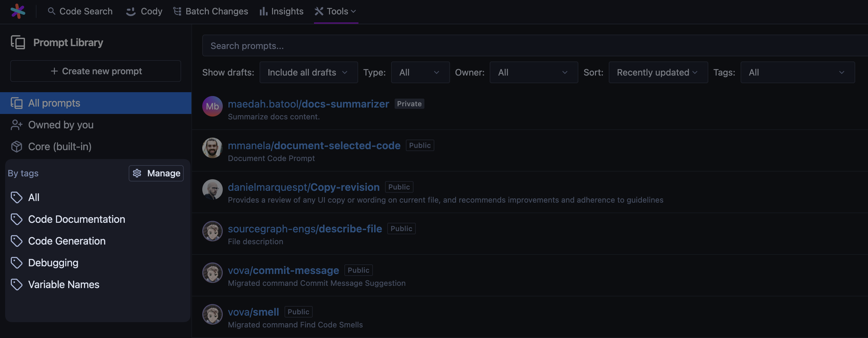Change the Recently updated sort dropdown
Image resolution: width=868 pixels, height=338 pixels.
(x=658, y=72)
